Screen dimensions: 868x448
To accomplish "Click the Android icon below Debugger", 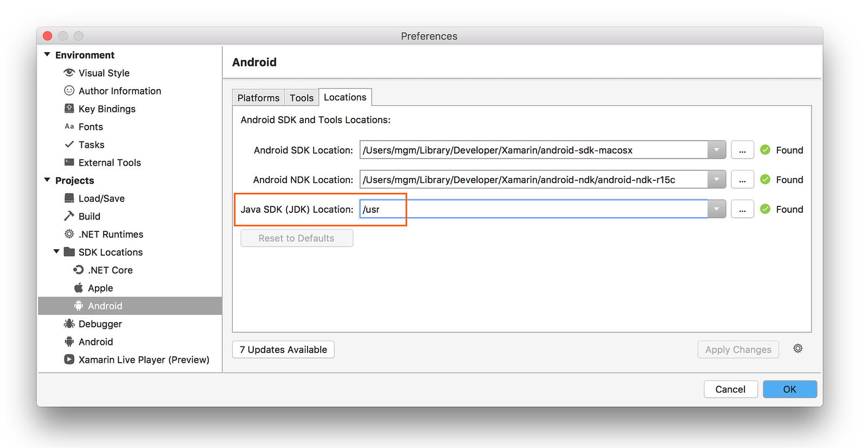I will coord(69,342).
